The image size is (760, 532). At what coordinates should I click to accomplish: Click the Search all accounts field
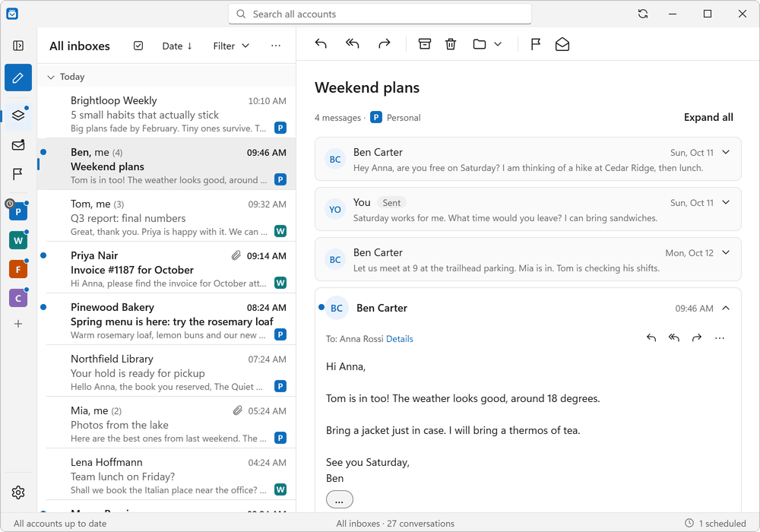pyautogui.click(x=380, y=14)
